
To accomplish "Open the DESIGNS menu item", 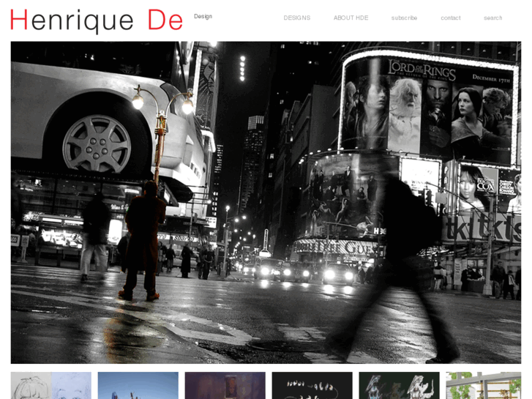I will click(x=297, y=18).
